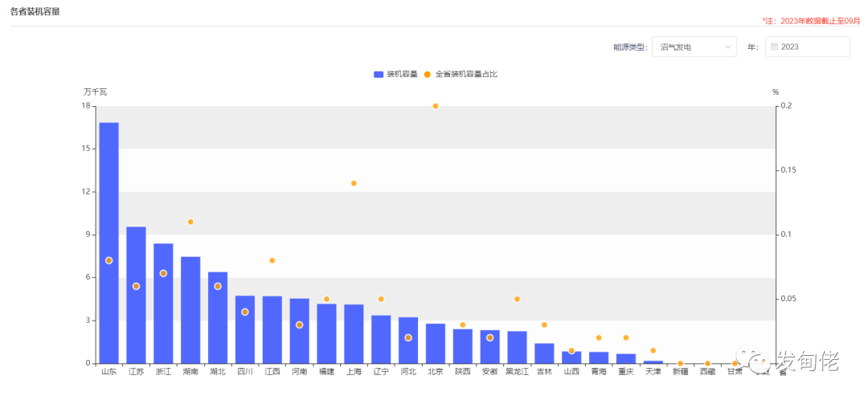
Task: Click the 山西 x-axis label
Action: pos(571,372)
